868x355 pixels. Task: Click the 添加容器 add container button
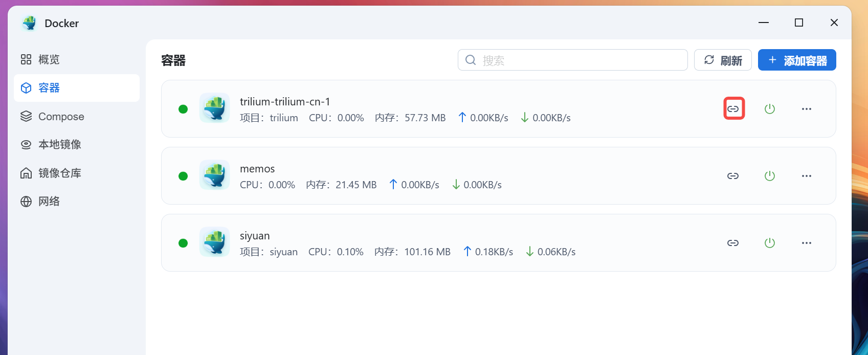click(x=797, y=60)
